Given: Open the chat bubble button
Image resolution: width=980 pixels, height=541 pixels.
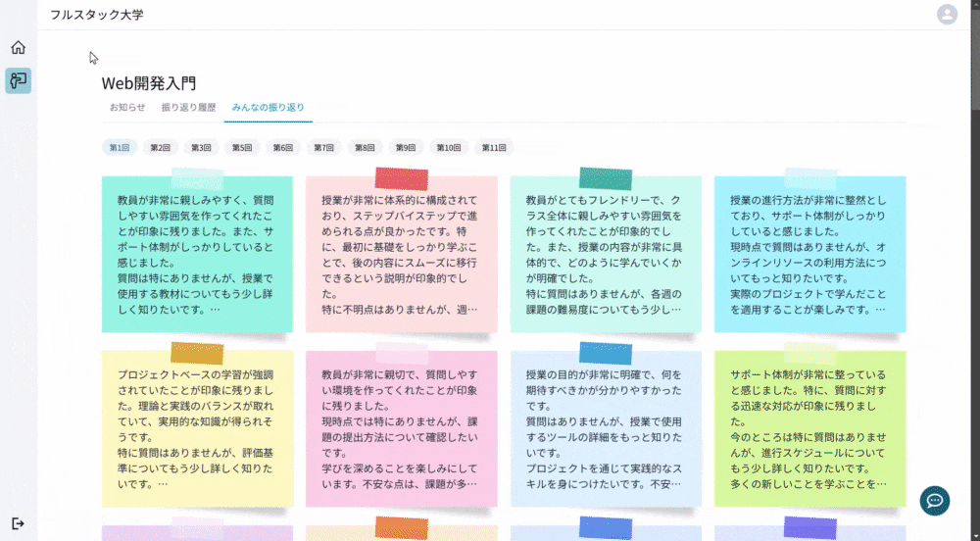Looking at the screenshot, I should 934,501.
